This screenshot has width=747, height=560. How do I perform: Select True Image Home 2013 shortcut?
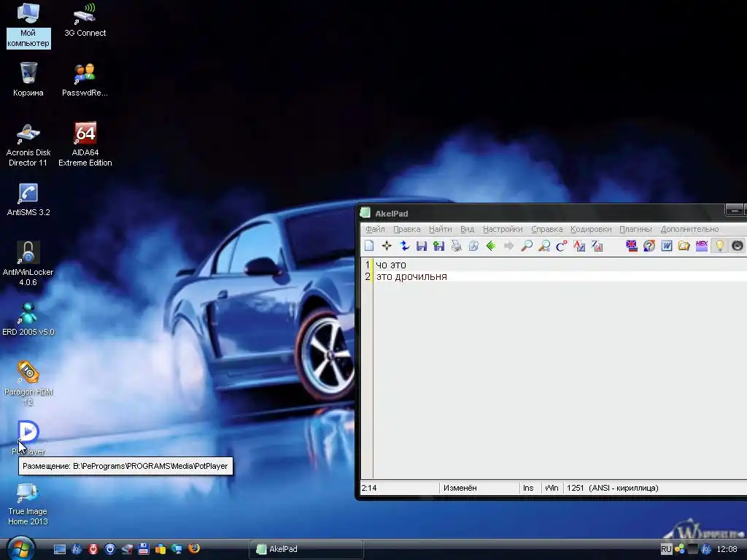click(x=28, y=503)
